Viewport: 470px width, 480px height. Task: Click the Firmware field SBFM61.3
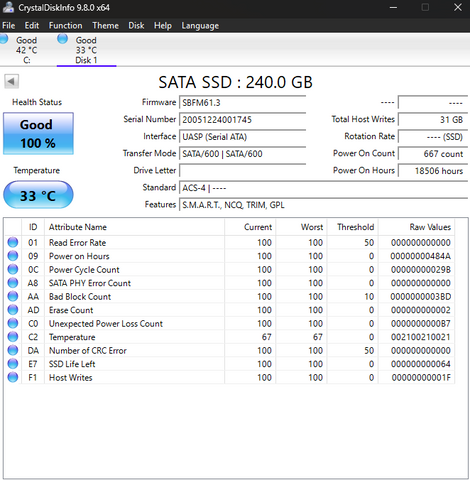(x=242, y=102)
